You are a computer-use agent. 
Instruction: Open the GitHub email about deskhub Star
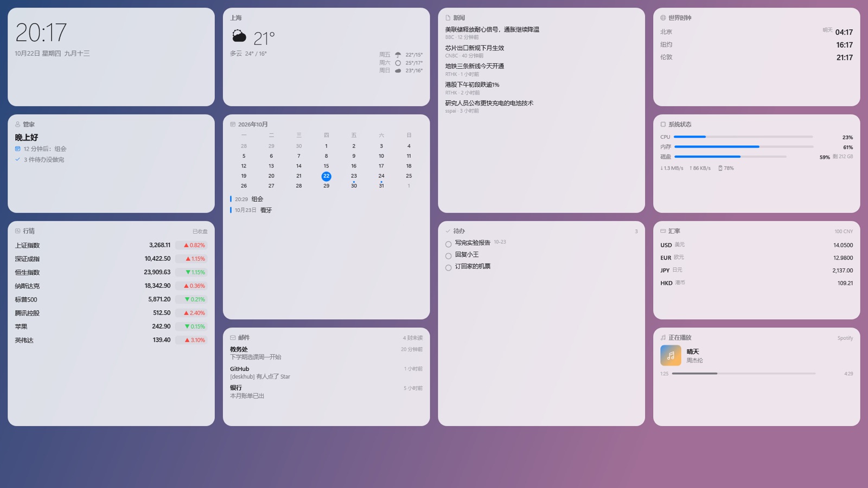326,373
